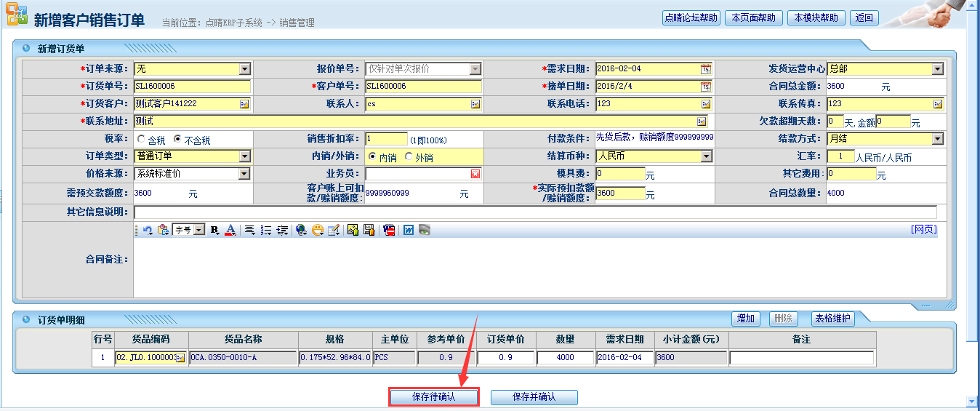Click 增加 to add an order line

pyautogui.click(x=745, y=319)
